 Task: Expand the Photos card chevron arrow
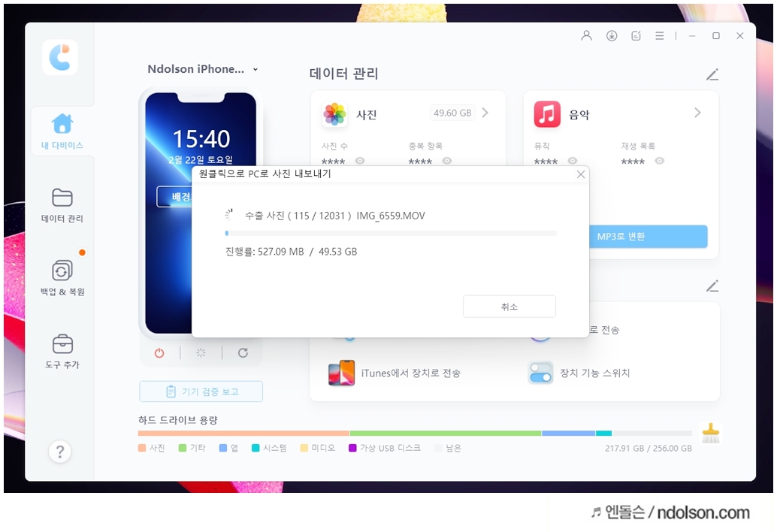point(485,113)
